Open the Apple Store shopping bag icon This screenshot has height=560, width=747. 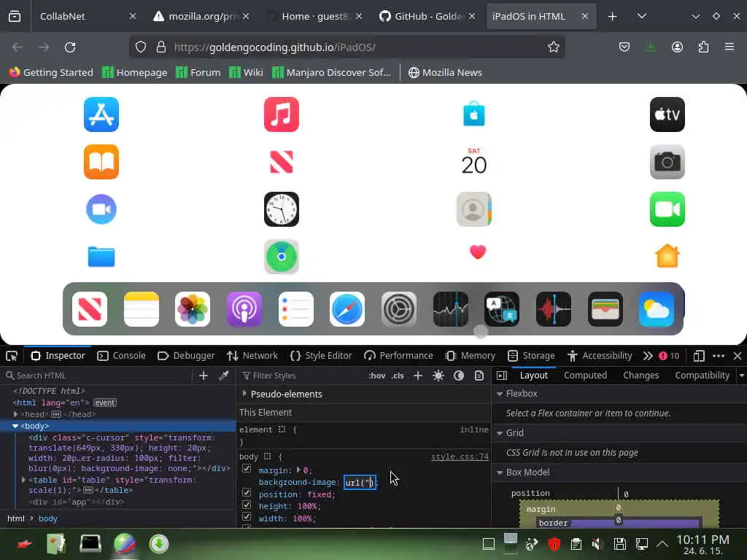[x=474, y=114]
